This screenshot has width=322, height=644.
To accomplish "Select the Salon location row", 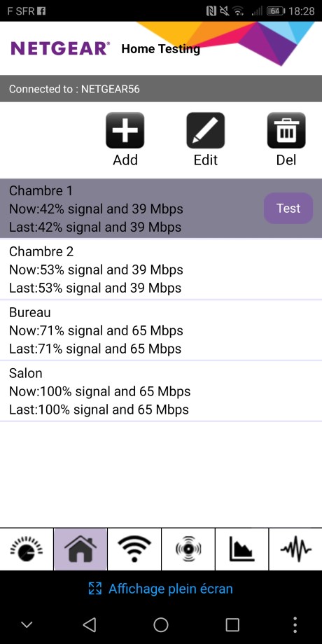I will pos(161,391).
